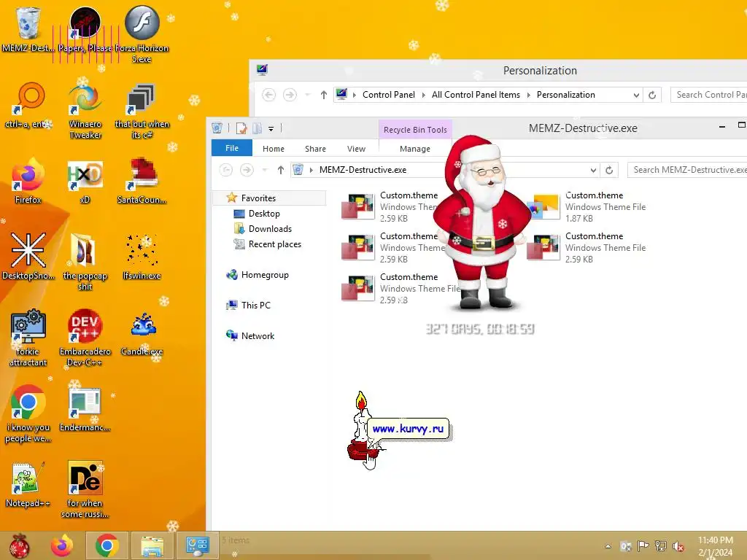Screen dimensions: 747x560
Task: Launch the Notepad++ desktop shortcut
Action: [28, 485]
